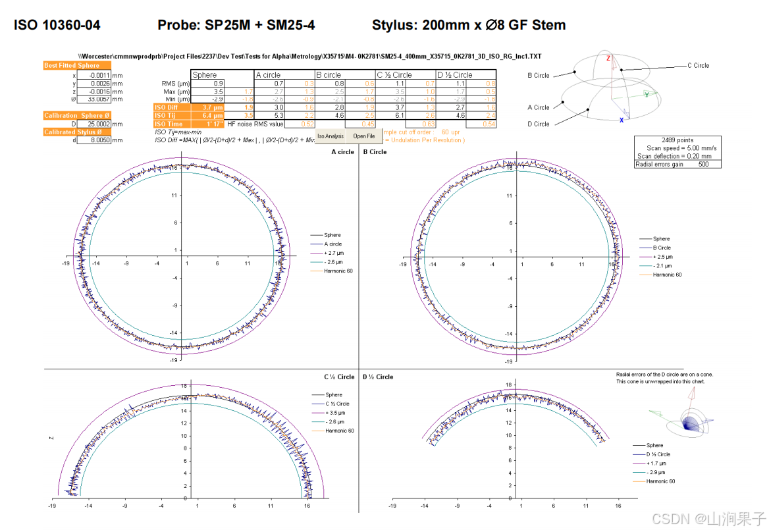Viewport: 769px width, 532px height.
Task: Select the Worcester file path line
Action: click(x=309, y=57)
